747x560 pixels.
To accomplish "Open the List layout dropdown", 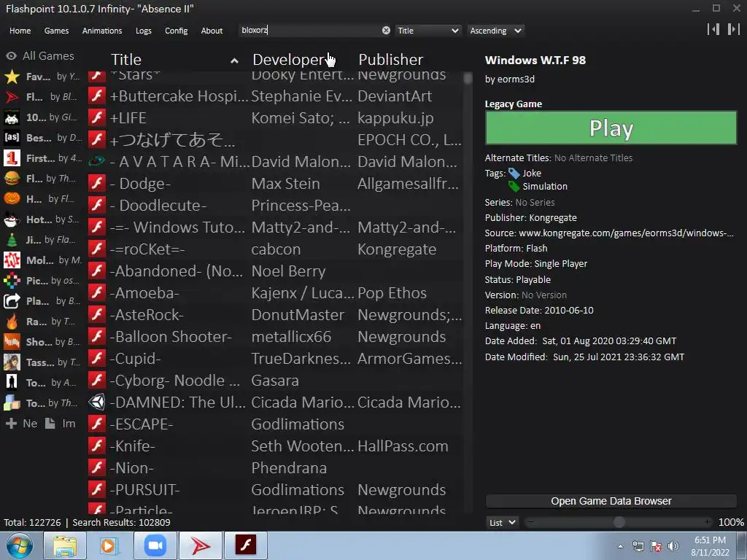I will point(502,522).
